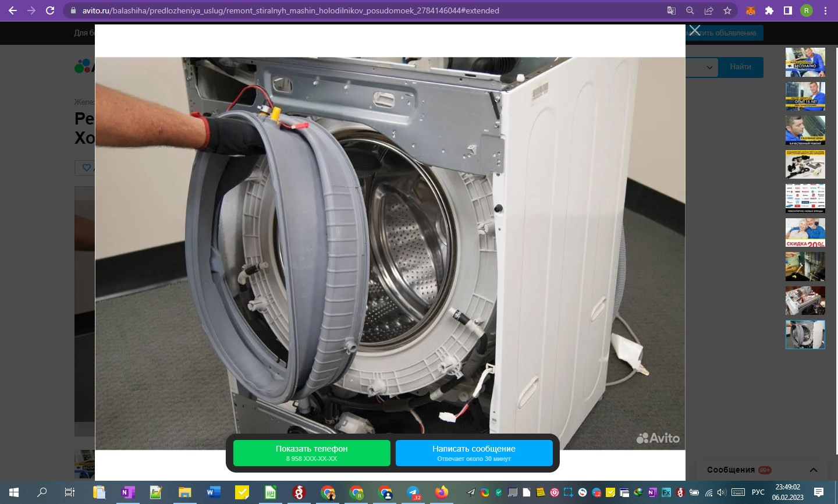Toggle the browser side panel
The width and height of the screenshot is (838, 504).
pyautogui.click(x=788, y=10)
